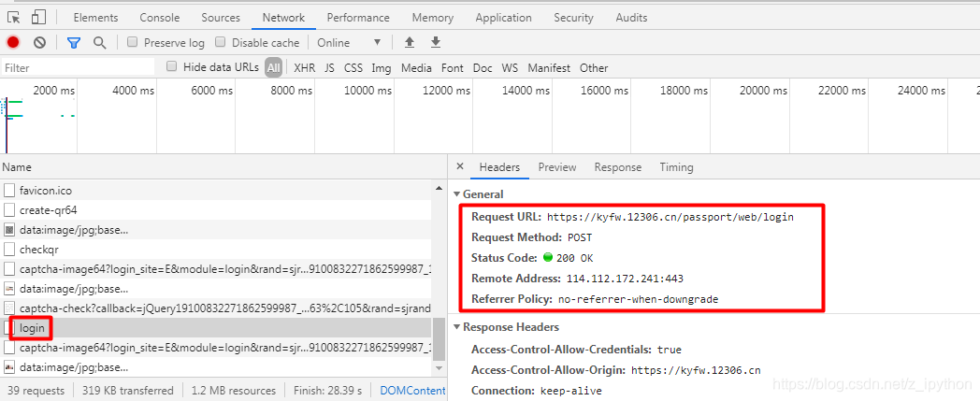Toggle the filter funnel icon
The width and height of the screenshot is (980, 401).
click(74, 42)
